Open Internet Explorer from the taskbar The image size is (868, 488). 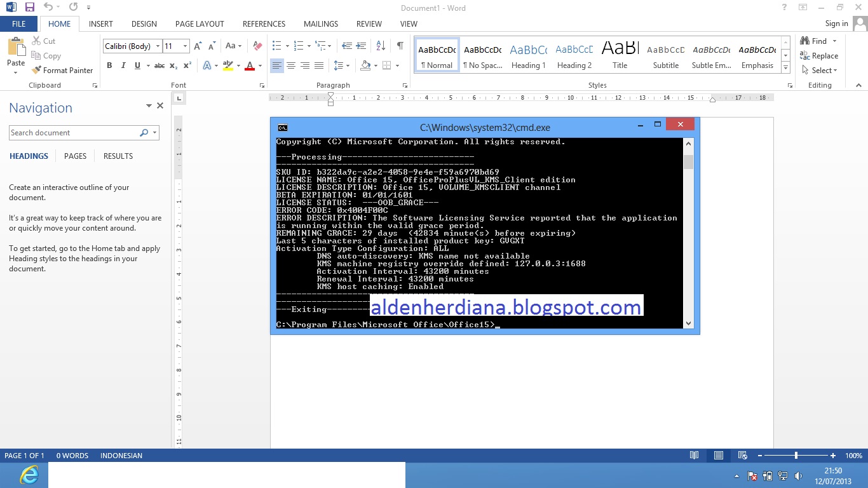point(29,475)
